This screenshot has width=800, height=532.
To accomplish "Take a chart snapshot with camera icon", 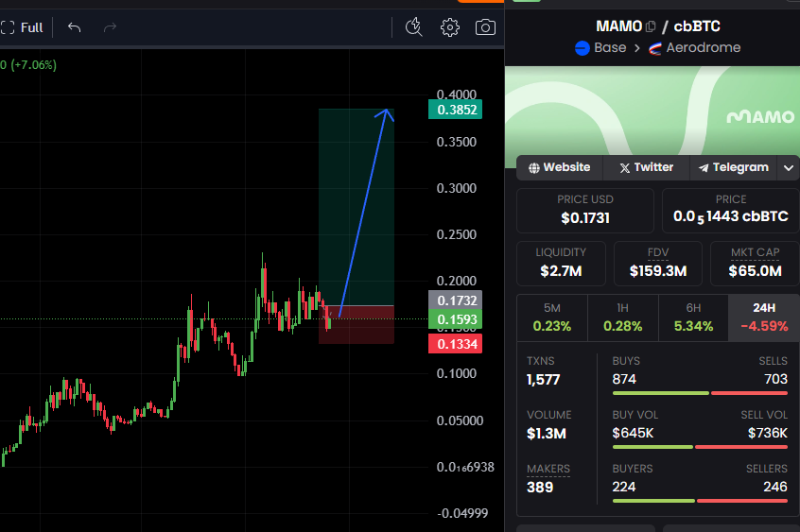I will point(485,27).
